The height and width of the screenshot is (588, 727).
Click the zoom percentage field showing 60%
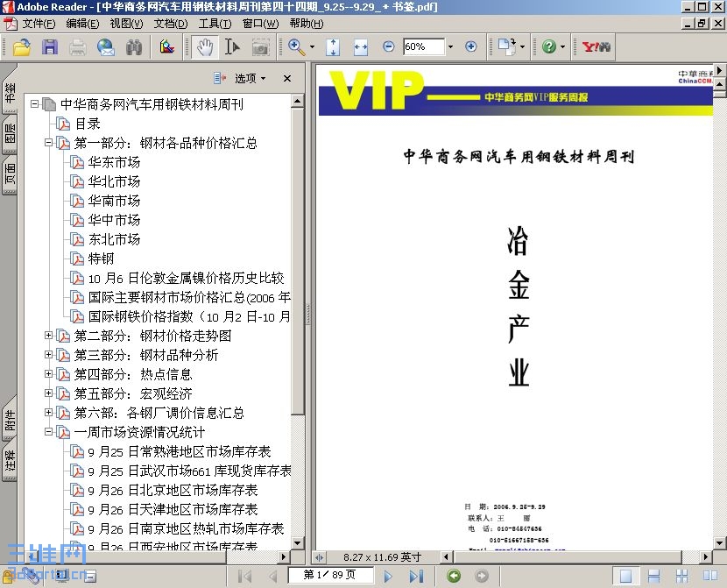(x=423, y=46)
